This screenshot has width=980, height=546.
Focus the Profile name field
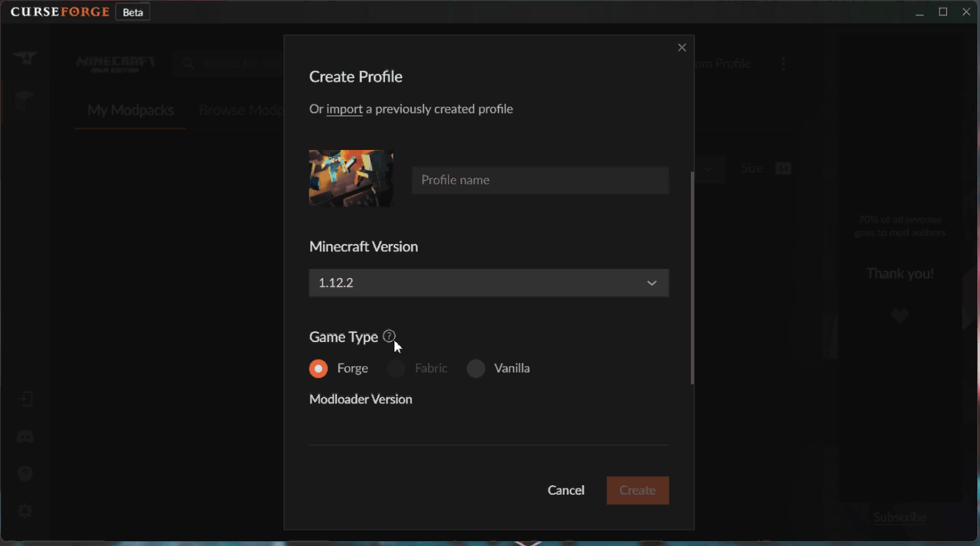pyautogui.click(x=540, y=180)
